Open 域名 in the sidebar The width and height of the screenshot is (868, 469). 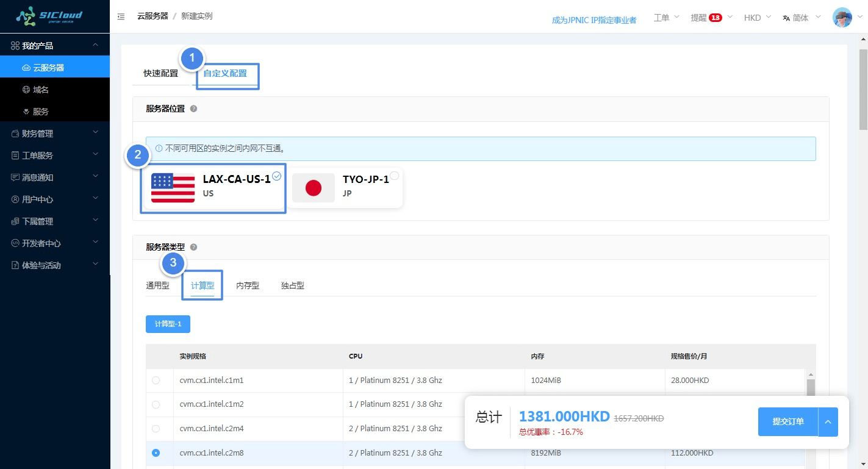pos(41,90)
